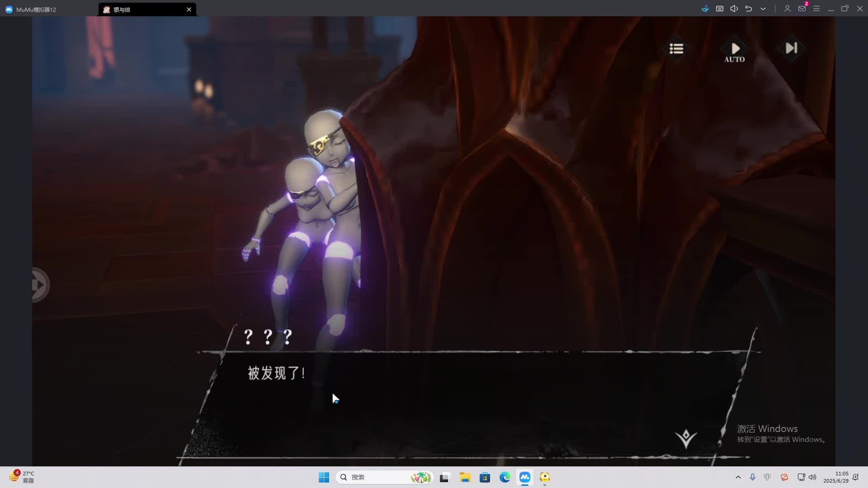This screenshot has width=868, height=488.
Task: Open mail messages with 2 badge
Action: click(802, 9)
